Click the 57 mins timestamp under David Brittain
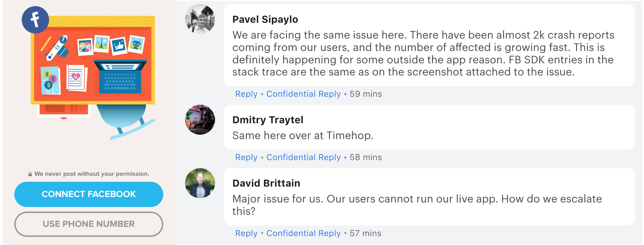The image size is (644, 245). coord(365,233)
